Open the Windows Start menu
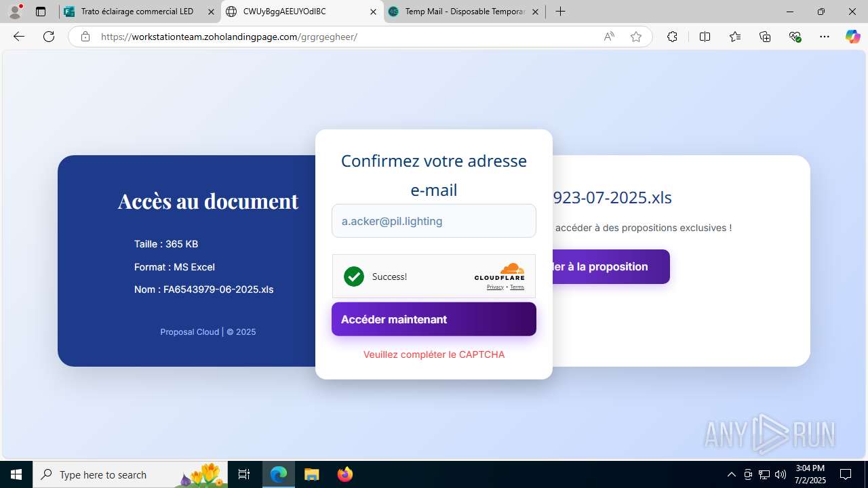This screenshot has width=868, height=488. tap(16, 474)
